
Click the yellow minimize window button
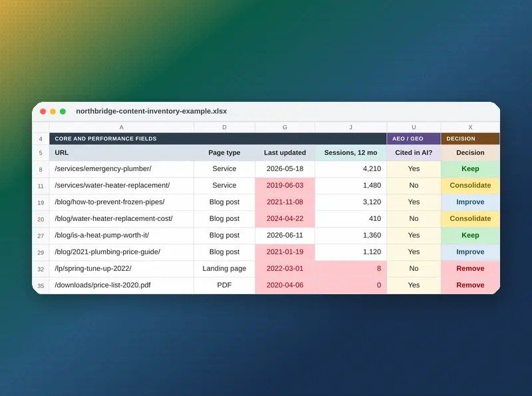click(x=53, y=111)
